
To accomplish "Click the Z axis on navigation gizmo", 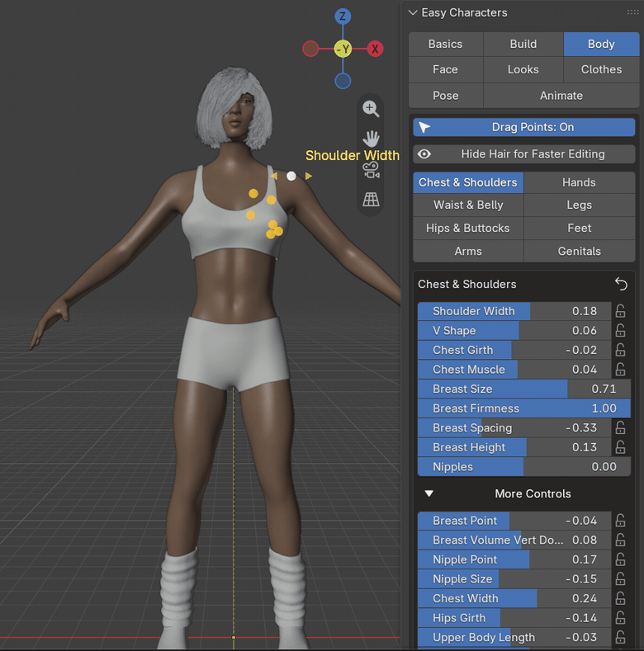I will [343, 17].
